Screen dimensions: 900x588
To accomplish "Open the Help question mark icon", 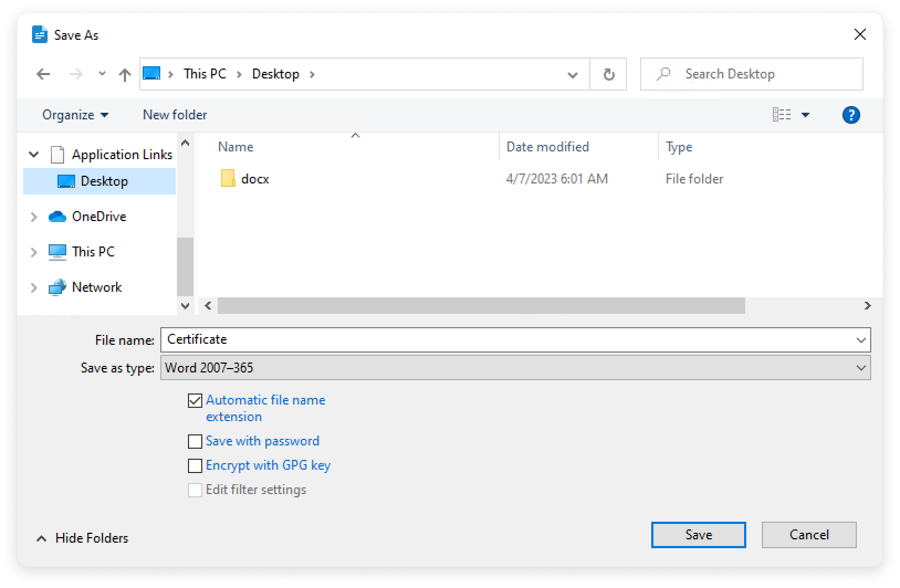I will click(851, 115).
